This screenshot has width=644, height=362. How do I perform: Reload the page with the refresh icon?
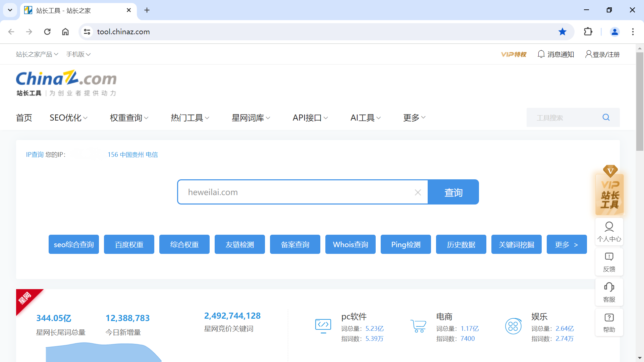click(47, 32)
